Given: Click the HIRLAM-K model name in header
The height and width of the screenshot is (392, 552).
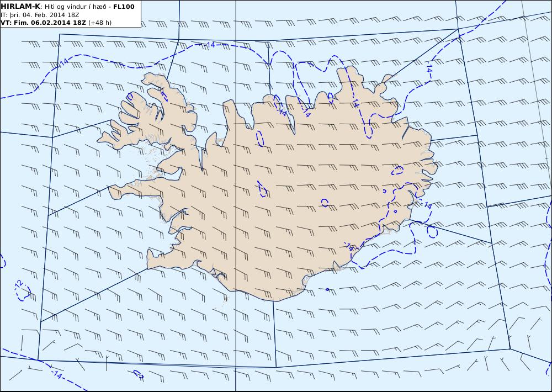Looking at the screenshot, I should pos(20,7).
